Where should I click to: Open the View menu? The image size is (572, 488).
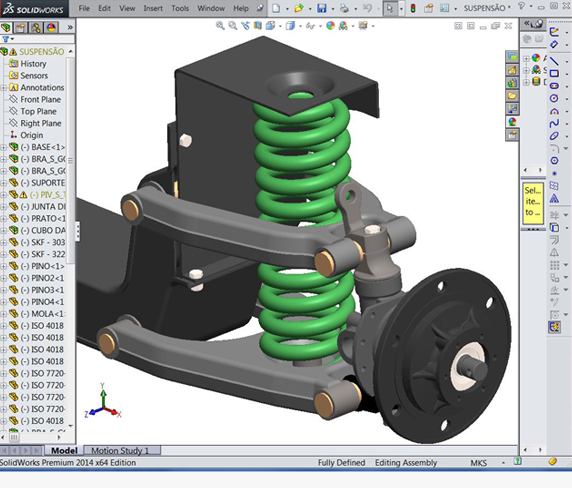point(127,8)
